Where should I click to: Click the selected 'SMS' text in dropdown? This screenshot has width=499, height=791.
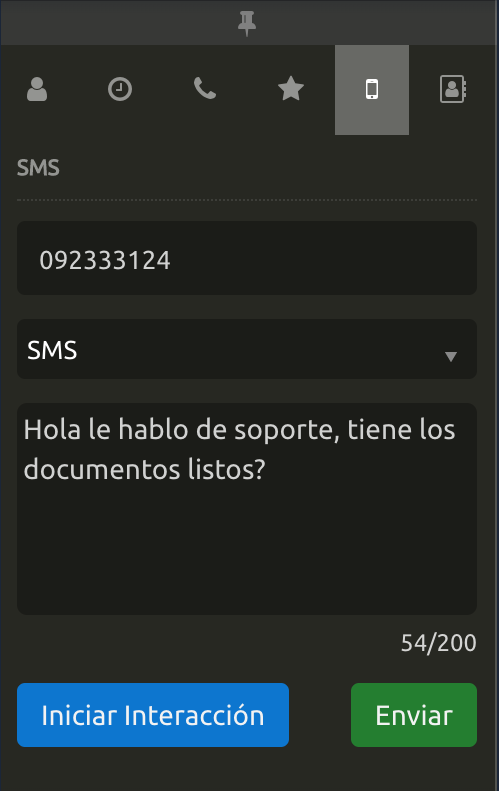[x=52, y=350]
